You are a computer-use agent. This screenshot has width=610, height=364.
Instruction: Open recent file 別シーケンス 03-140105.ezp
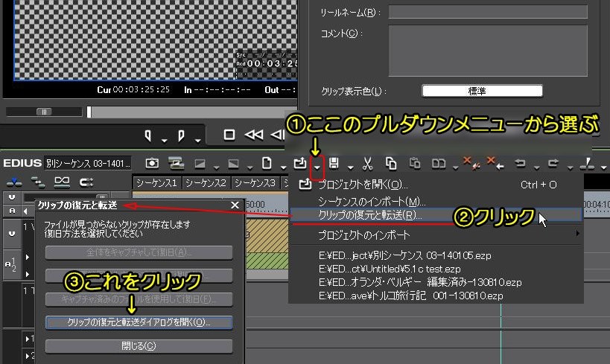click(x=404, y=255)
